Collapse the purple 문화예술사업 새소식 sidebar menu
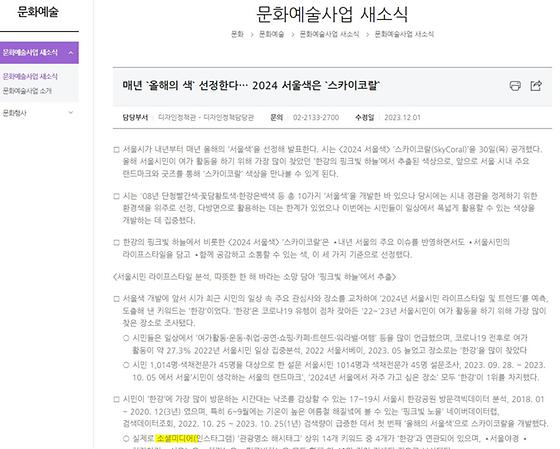 point(39,53)
